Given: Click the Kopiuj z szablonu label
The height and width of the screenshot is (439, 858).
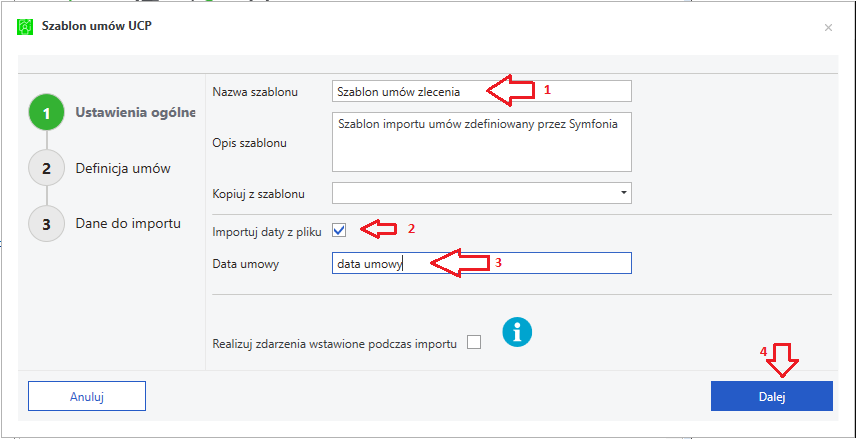Looking at the screenshot, I should click(258, 193).
